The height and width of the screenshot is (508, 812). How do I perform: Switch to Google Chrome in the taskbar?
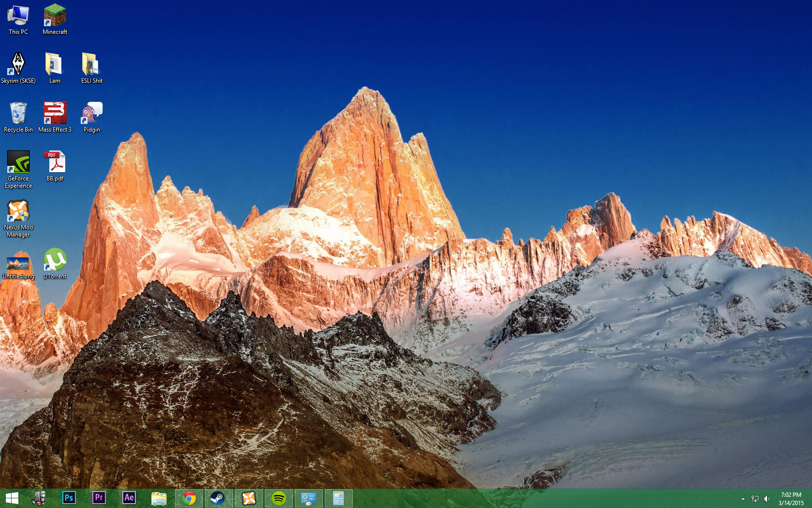click(189, 498)
